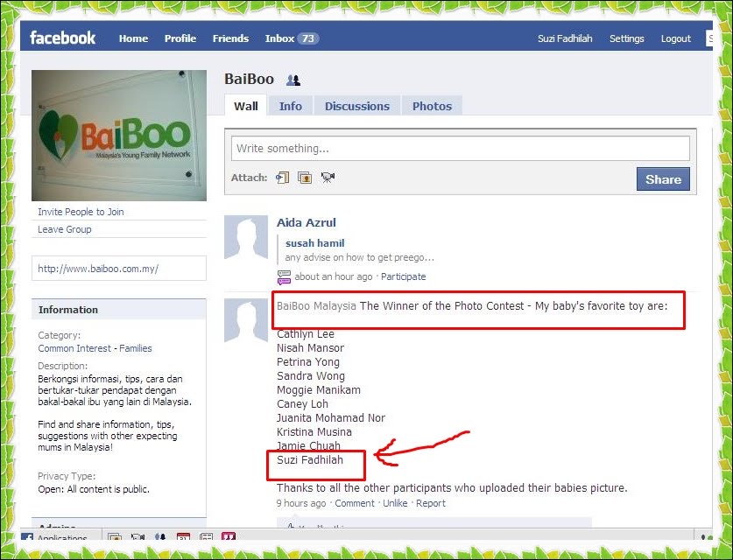
Task: Click Logout
Action: [x=675, y=38]
